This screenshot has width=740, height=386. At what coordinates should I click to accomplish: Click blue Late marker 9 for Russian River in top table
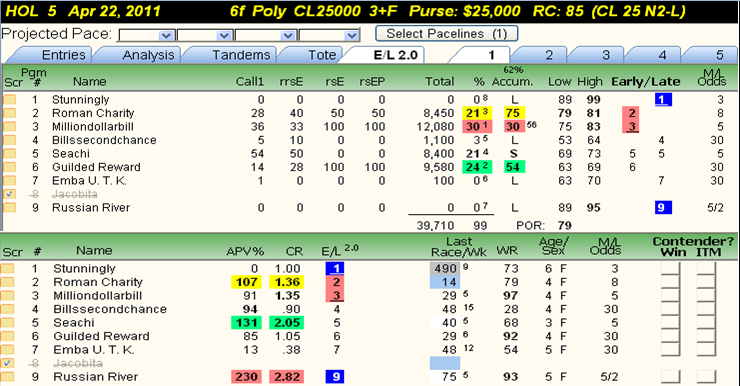[663, 208]
